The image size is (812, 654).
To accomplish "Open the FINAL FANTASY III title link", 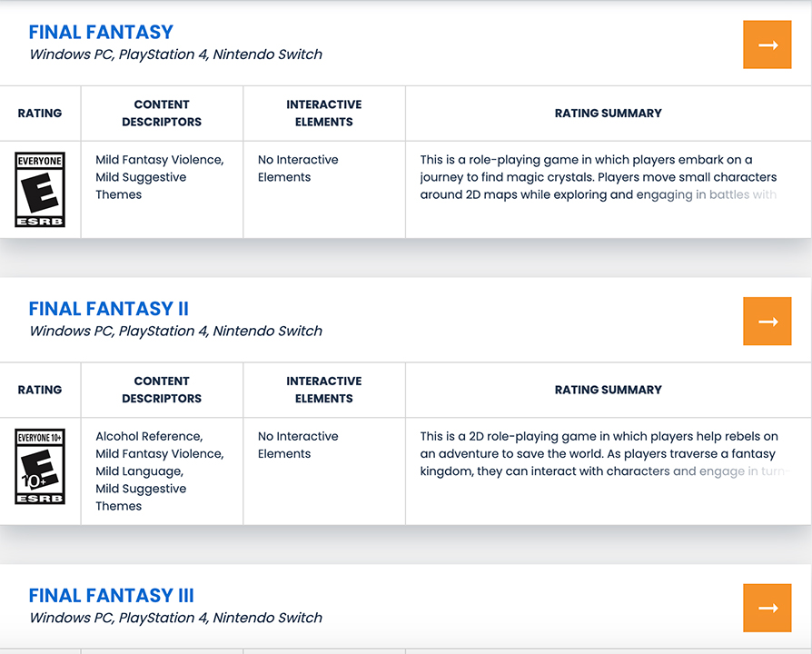I will [111, 596].
